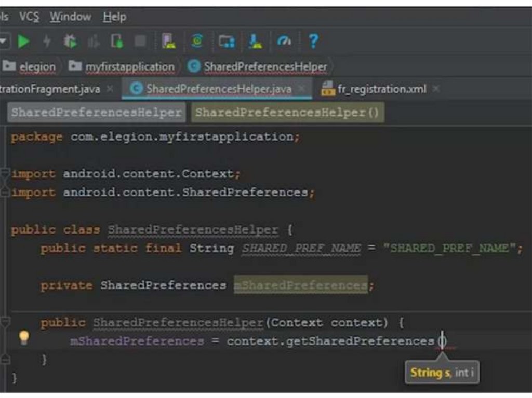Click the Debug app bug icon
Image resolution: width=532 pixels, height=398 pixels.
[x=70, y=42]
